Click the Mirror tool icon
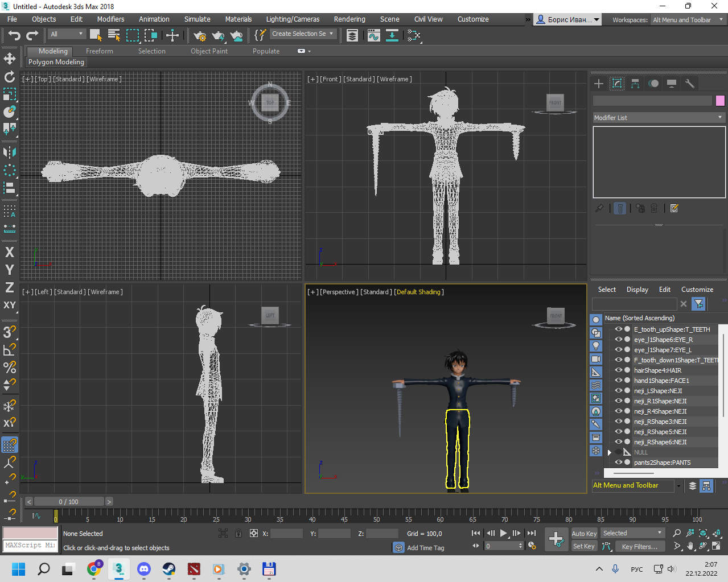 (x=10, y=152)
